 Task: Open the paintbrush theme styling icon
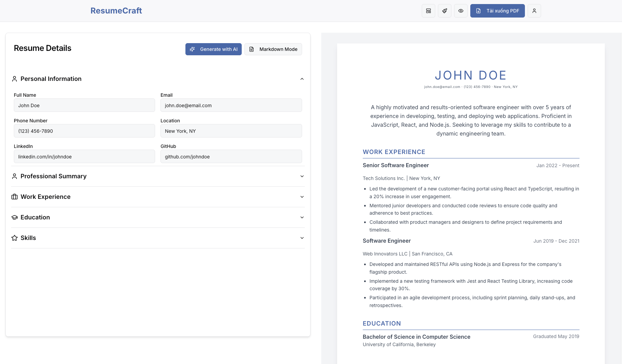(445, 11)
